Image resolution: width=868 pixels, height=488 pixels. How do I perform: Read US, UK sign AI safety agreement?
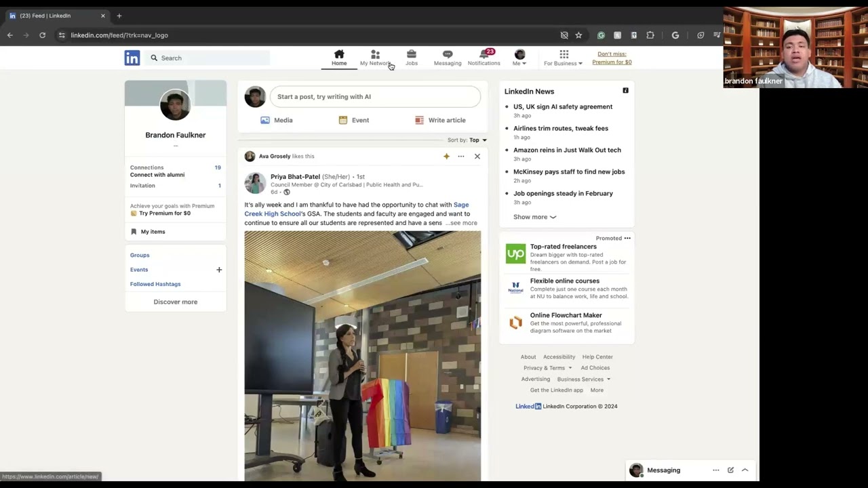(563, 107)
